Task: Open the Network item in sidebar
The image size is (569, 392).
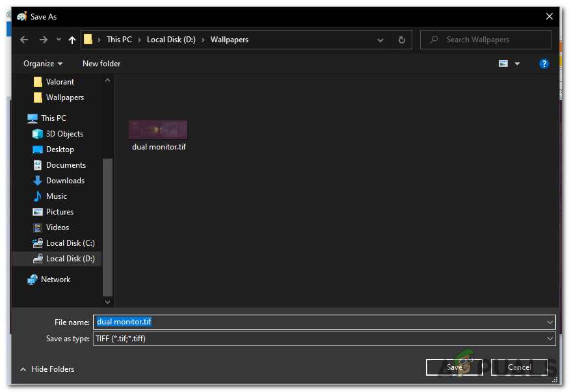Action: pos(54,279)
